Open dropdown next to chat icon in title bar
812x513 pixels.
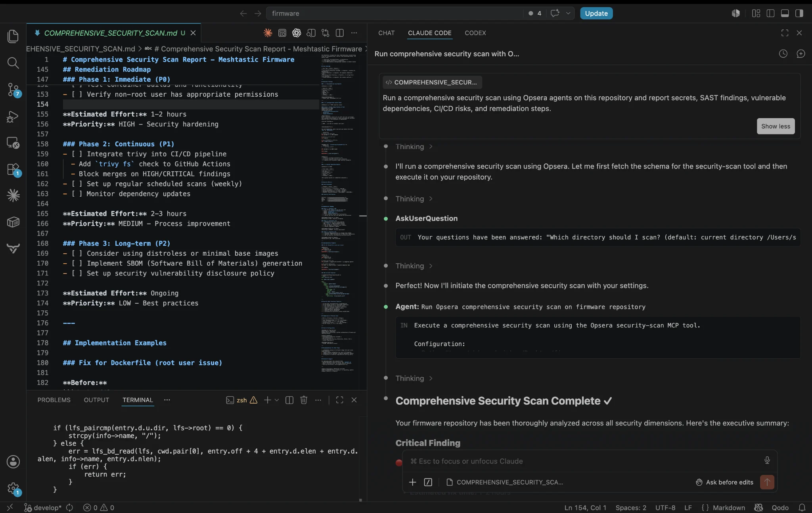click(568, 13)
